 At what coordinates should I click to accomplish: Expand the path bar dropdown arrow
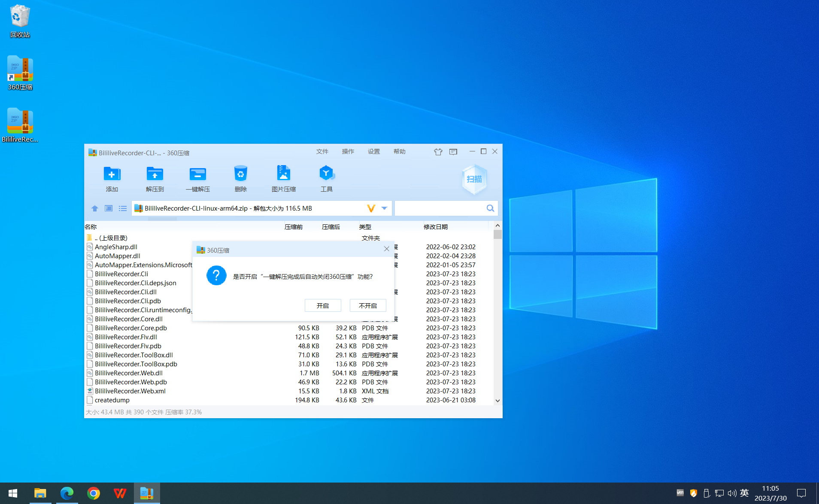[384, 208]
